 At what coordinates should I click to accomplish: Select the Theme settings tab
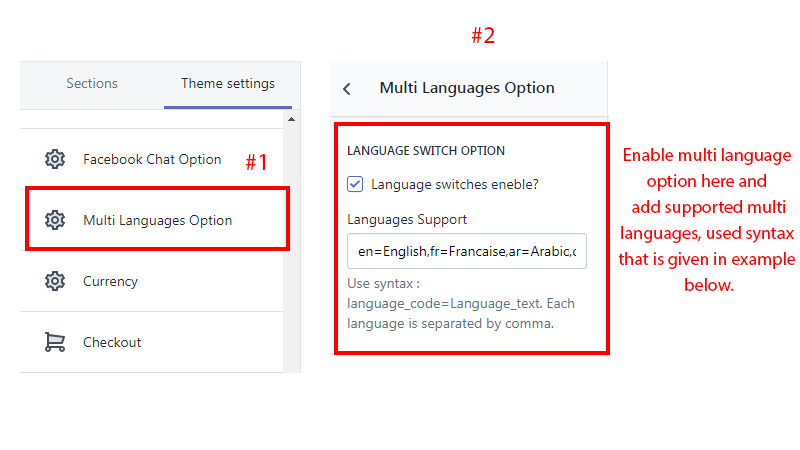click(228, 84)
